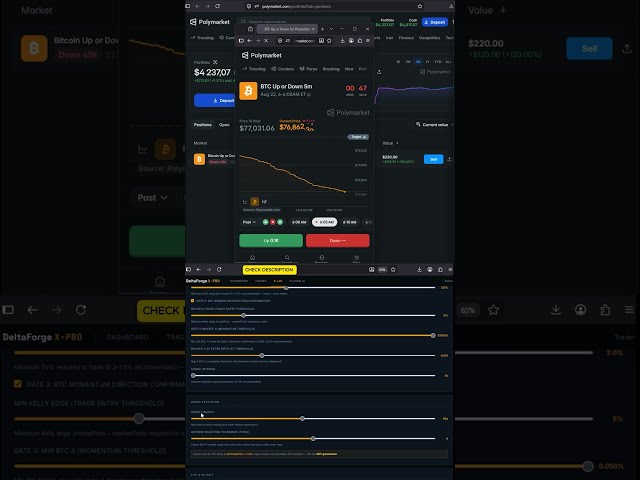Go back in the popup browser window
The height and width of the screenshot is (480, 640).
click(x=249, y=40)
